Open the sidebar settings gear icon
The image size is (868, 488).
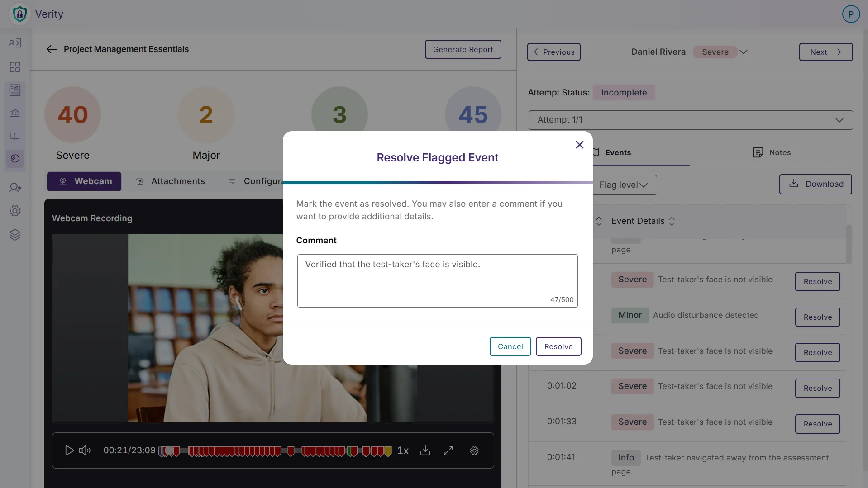point(15,211)
